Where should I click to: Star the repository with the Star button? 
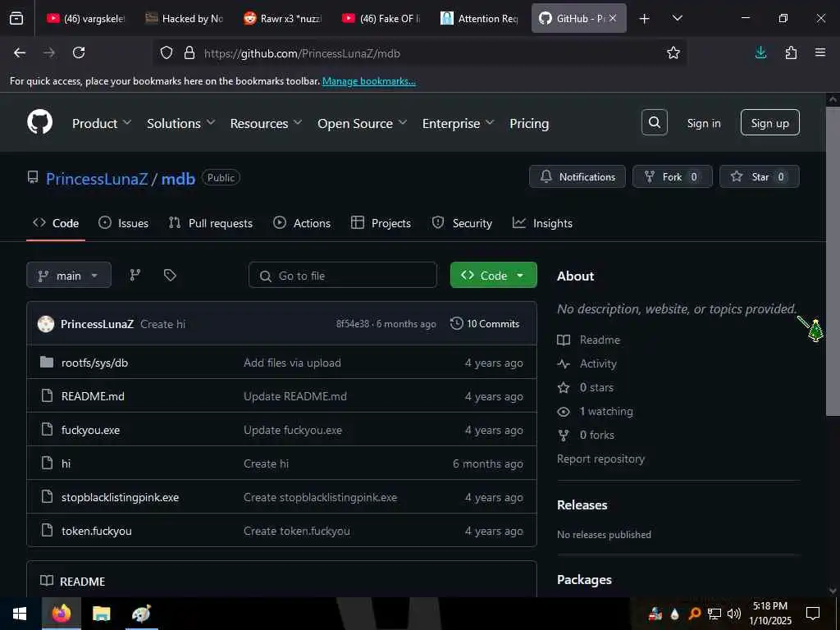(759, 177)
